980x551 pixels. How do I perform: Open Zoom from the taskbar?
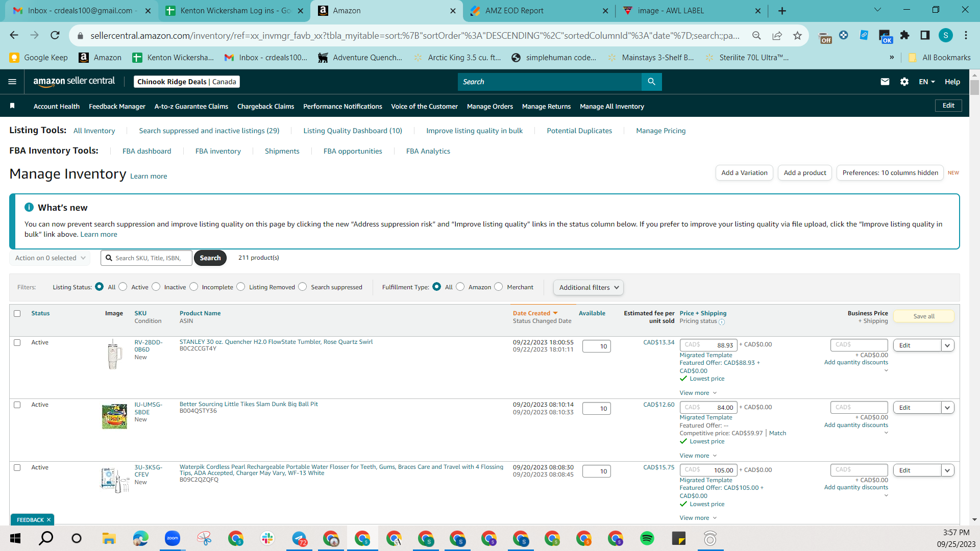click(x=173, y=538)
